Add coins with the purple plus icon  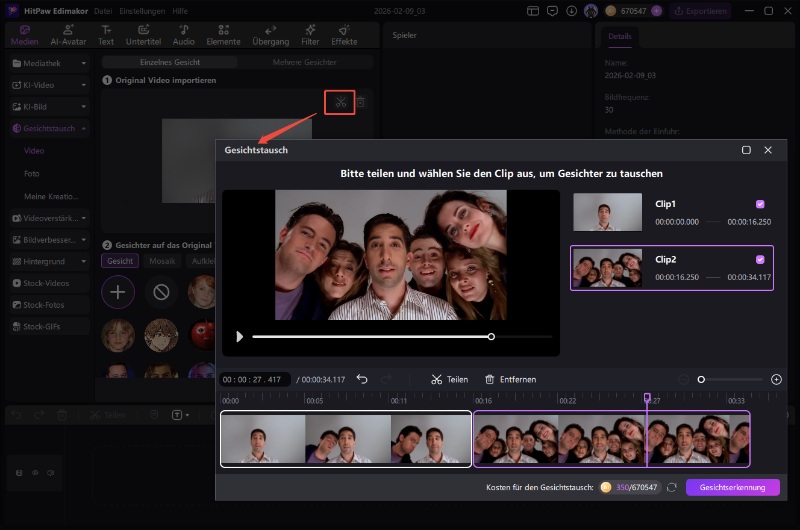pyautogui.click(x=657, y=11)
